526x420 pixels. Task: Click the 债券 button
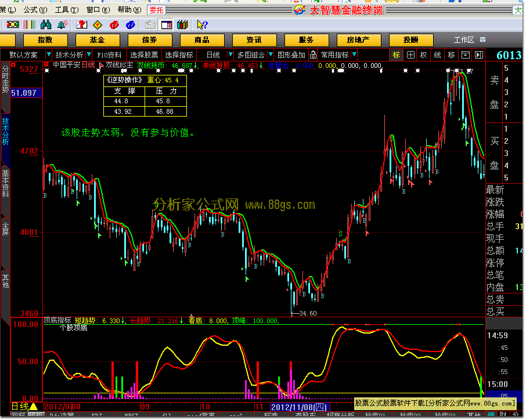(150, 40)
